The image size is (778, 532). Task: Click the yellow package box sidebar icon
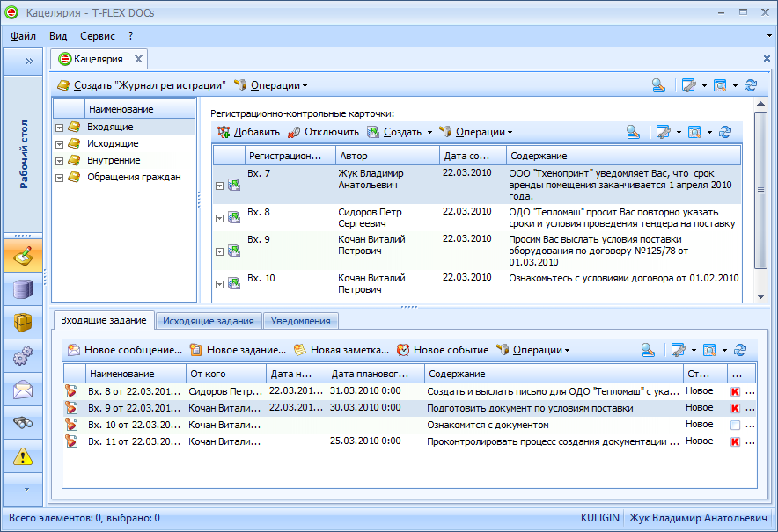tap(23, 323)
